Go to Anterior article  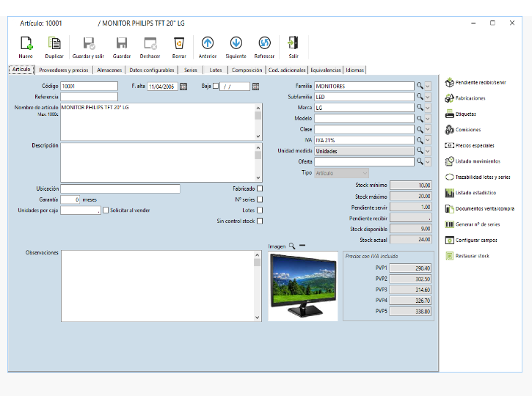(x=208, y=43)
